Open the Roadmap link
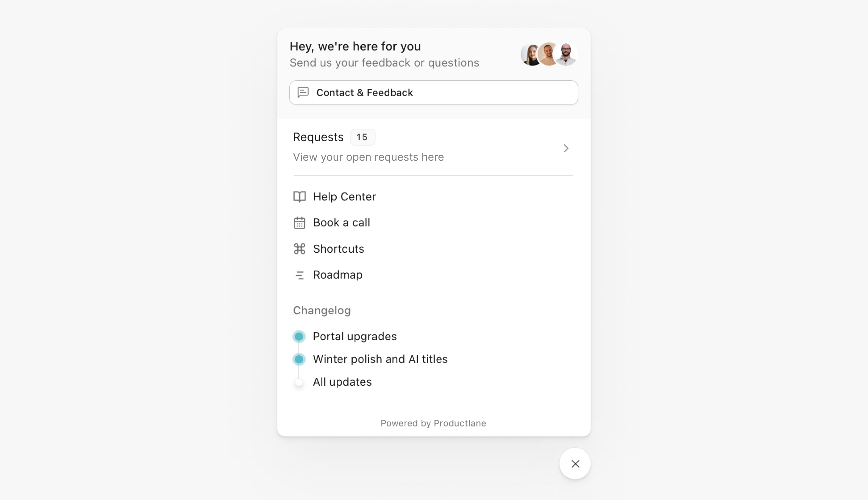The height and width of the screenshot is (500, 868). pos(338,275)
